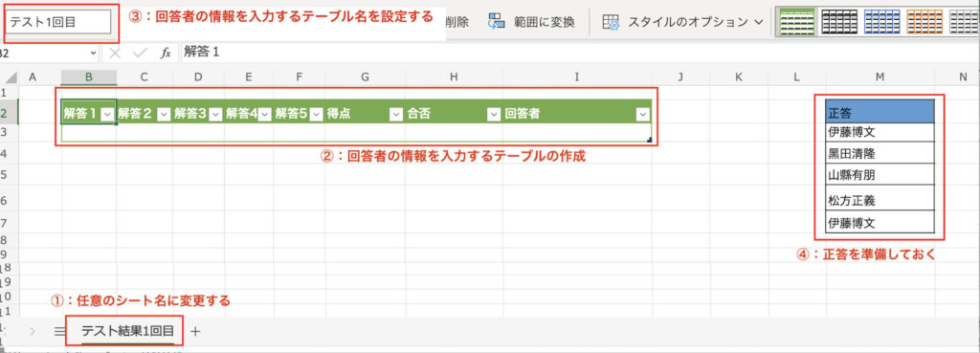Click the select-all corner triangle
This screenshot has width=980, height=353.
point(11,77)
